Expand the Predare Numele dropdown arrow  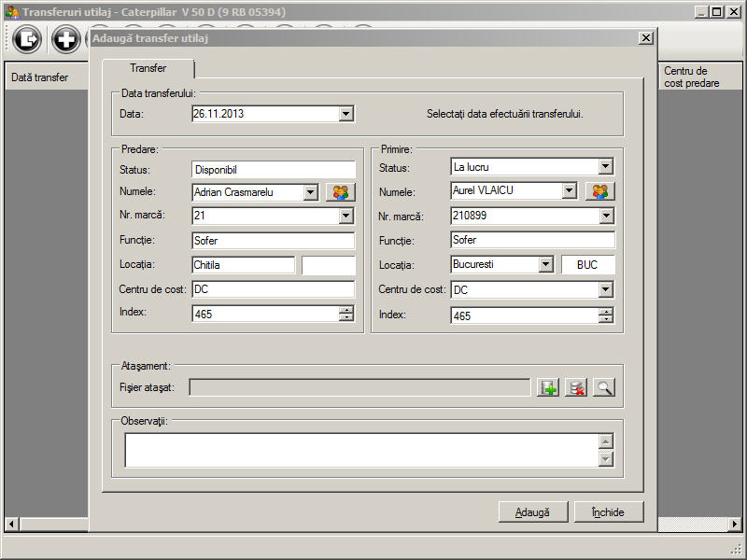(311, 192)
